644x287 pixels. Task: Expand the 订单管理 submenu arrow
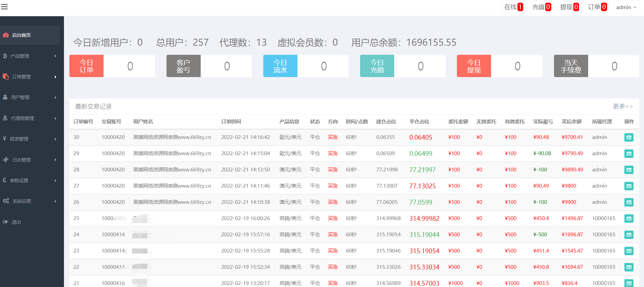point(55,77)
